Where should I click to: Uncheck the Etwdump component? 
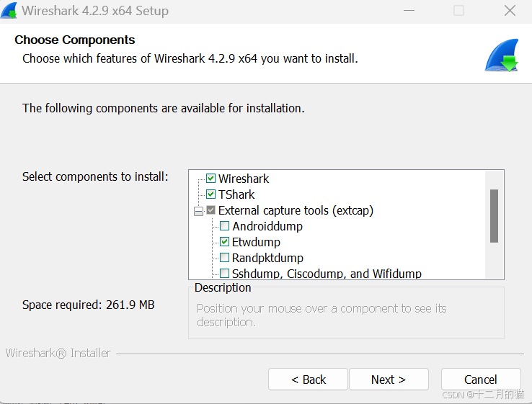pyautogui.click(x=224, y=242)
